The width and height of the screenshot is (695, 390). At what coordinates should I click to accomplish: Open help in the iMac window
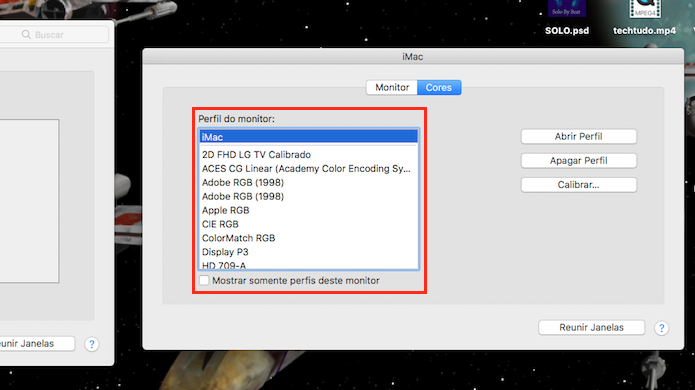click(661, 328)
